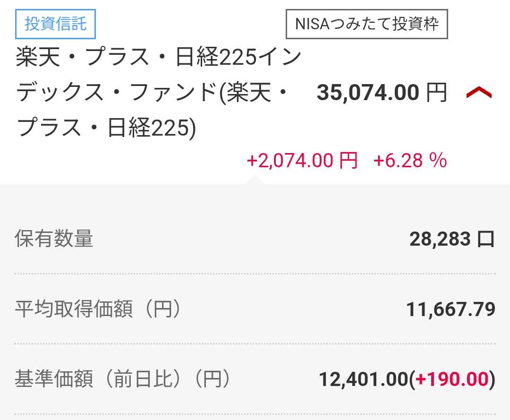Tap the 口 unit symbol in holdings row
Image resolution: width=510 pixels, height=420 pixels.
486,239
